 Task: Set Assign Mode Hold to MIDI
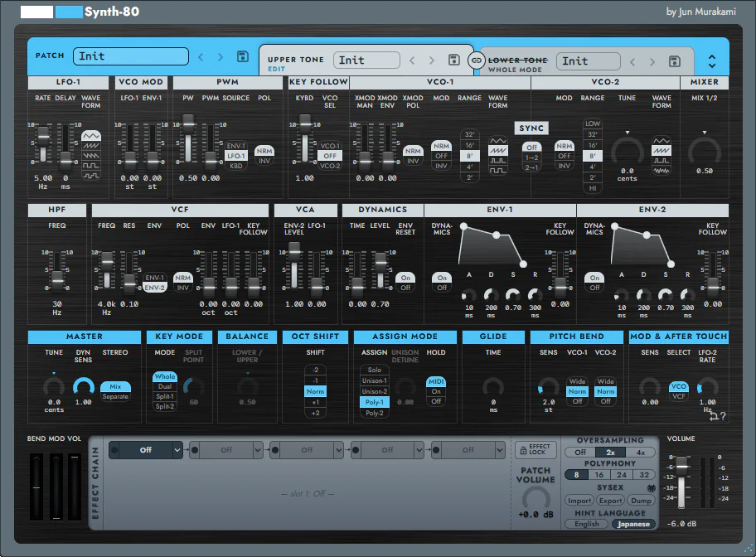coord(436,381)
